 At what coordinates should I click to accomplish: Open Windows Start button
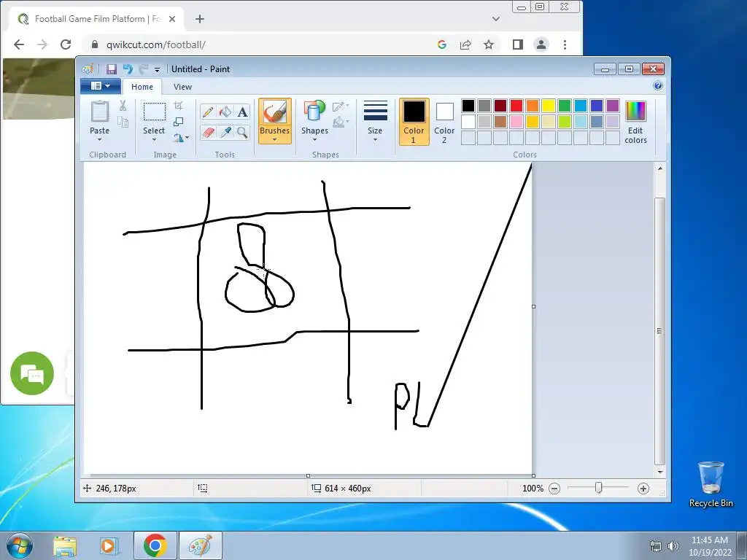coord(20,545)
